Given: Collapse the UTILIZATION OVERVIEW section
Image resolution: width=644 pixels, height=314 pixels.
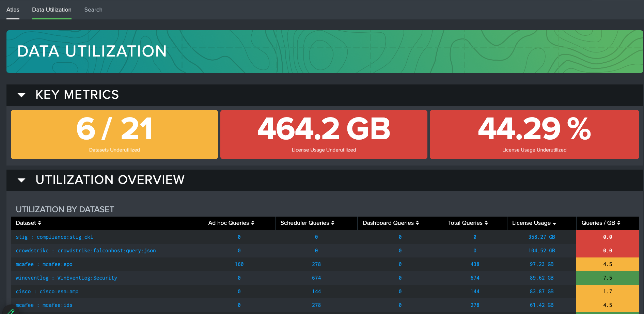Looking at the screenshot, I should click(21, 180).
